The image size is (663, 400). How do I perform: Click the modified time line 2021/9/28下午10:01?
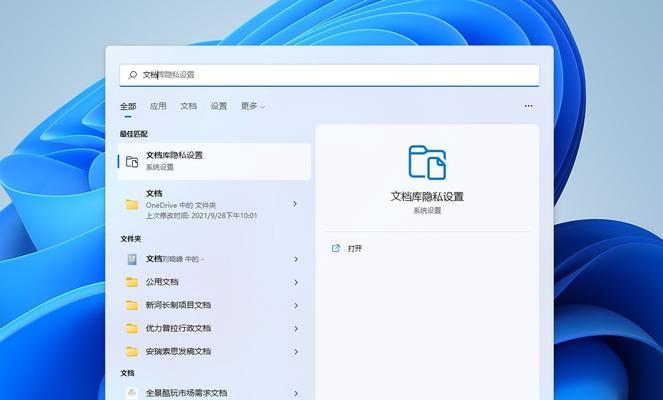(x=202, y=216)
